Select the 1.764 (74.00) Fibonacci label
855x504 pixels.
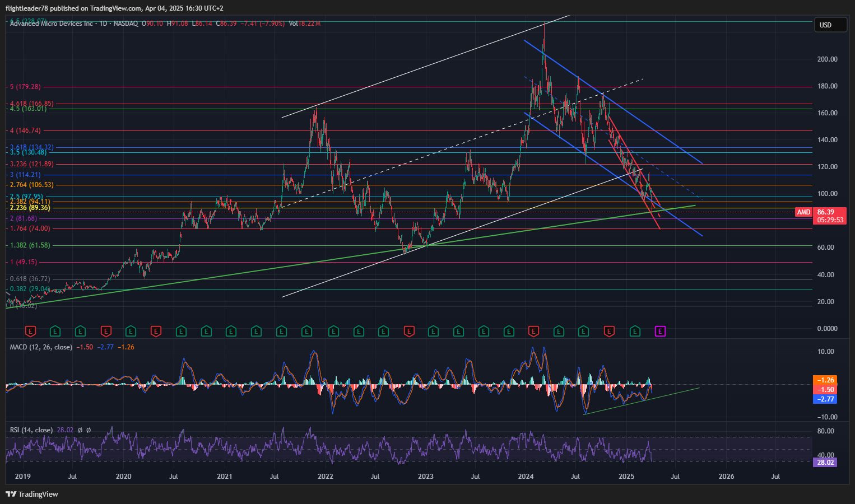(30, 228)
